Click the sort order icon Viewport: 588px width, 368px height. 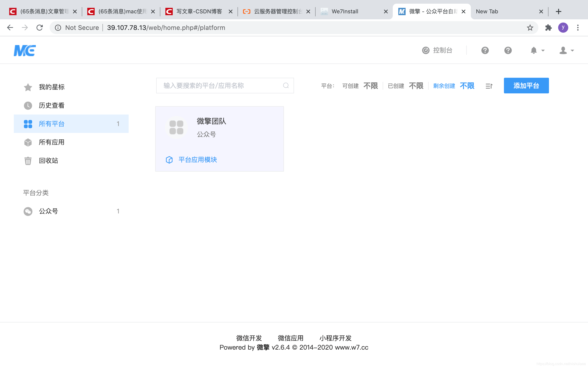point(489,86)
